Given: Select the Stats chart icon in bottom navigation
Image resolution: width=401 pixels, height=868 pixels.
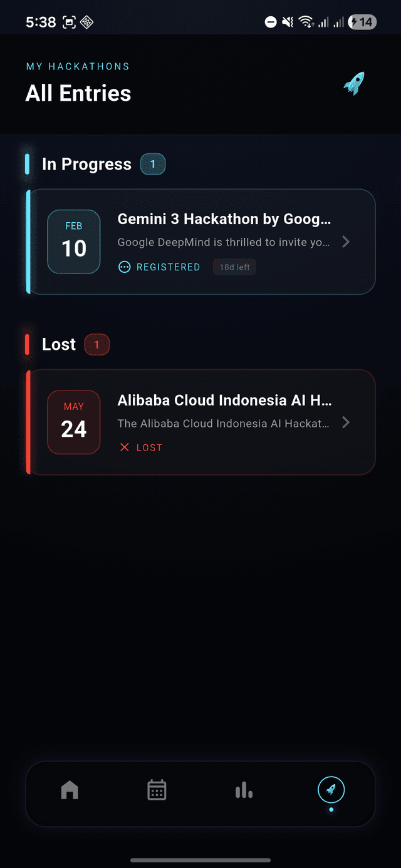Looking at the screenshot, I should (x=244, y=790).
